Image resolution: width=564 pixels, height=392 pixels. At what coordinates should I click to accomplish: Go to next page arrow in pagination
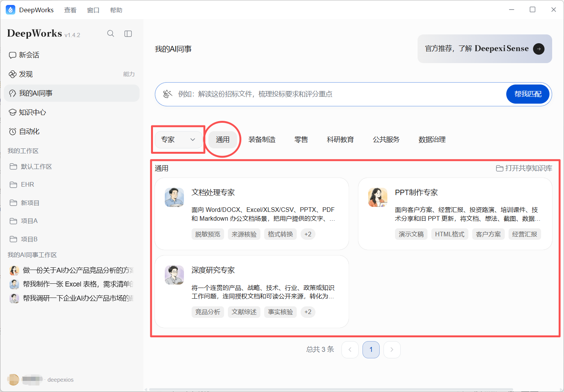click(x=392, y=350)
